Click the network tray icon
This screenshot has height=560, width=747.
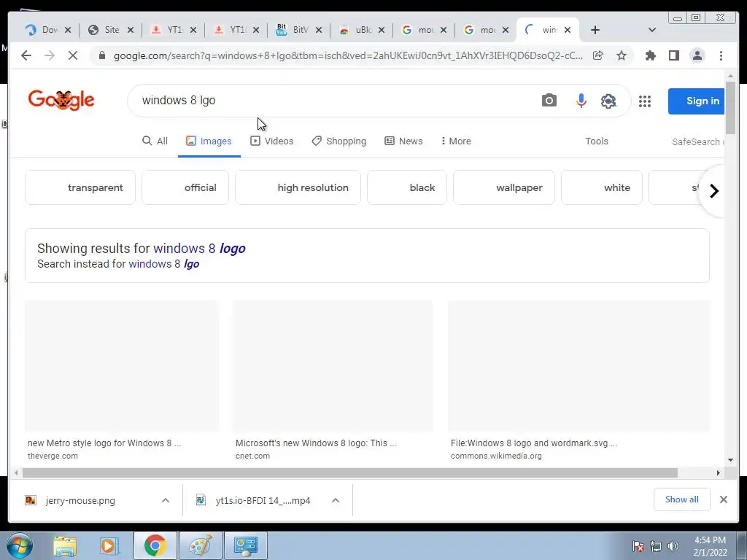tap(656, 546)
